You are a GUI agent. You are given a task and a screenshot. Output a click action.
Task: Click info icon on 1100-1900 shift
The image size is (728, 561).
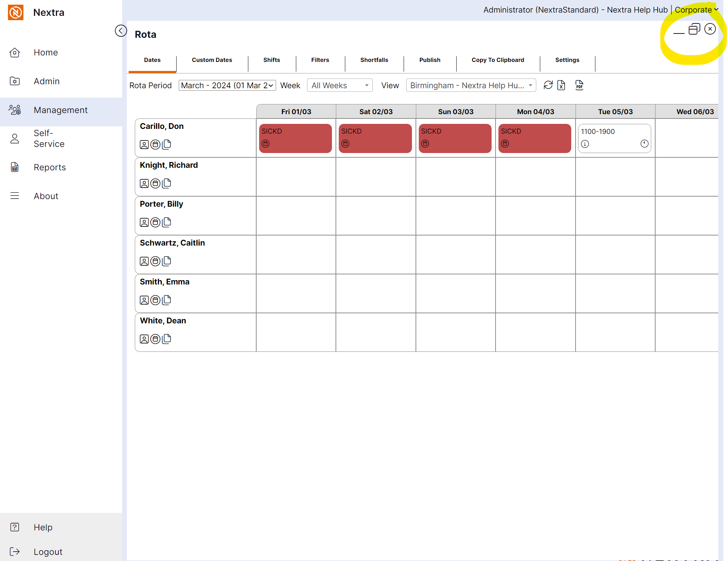tap(585, 144)
